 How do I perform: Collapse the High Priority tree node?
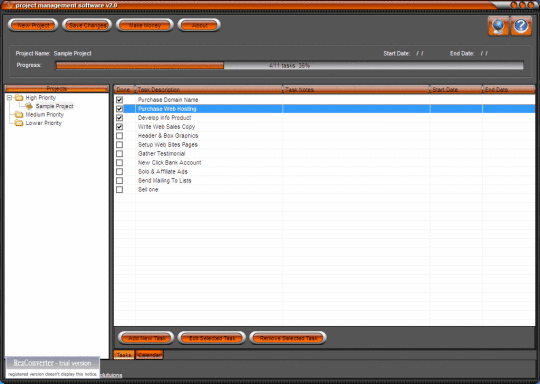pyautogui.click(x=10, y=98)
